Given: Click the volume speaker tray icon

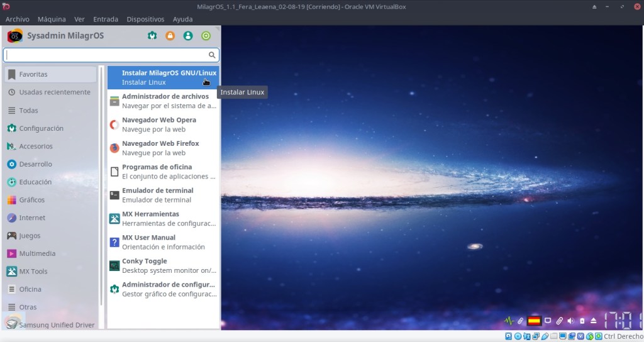Looking at the screenshot, I should (570, 321).
